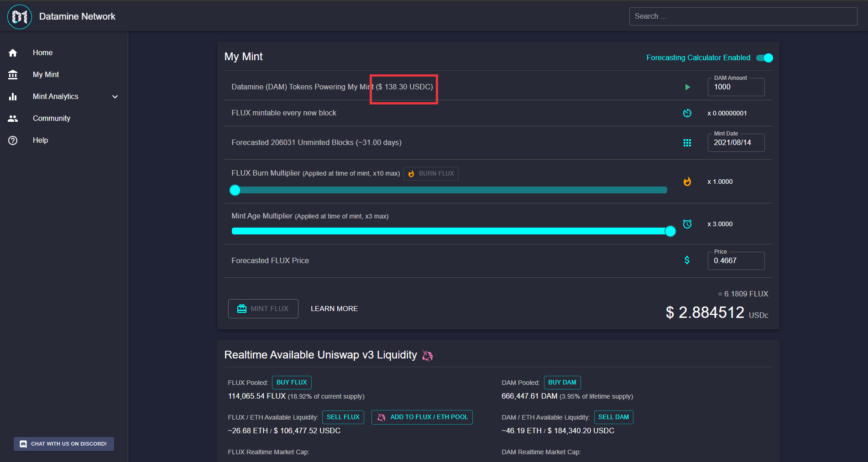Click the unicorn icon on ADD TO FLUX / ETH POOL
Viewport: 868px width, 462px height.
[x=382, y=417]
